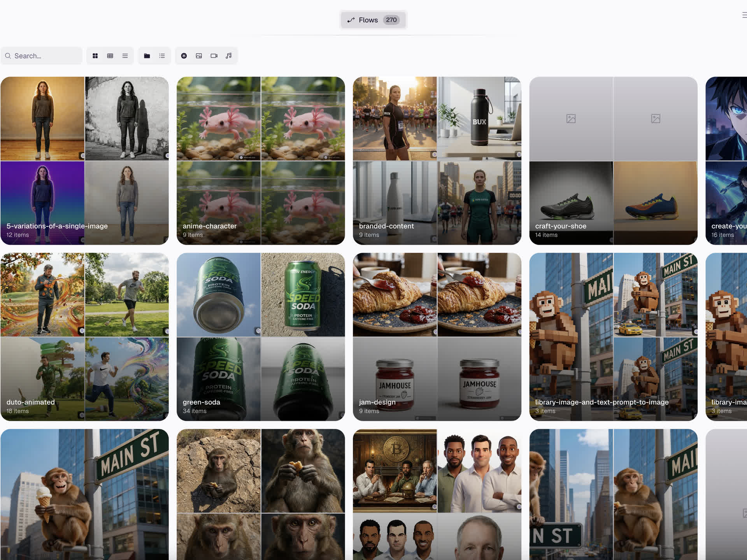This screenshot has width=747, height=560.
Task: Filter assets by video only
Action: coord(214,56)
